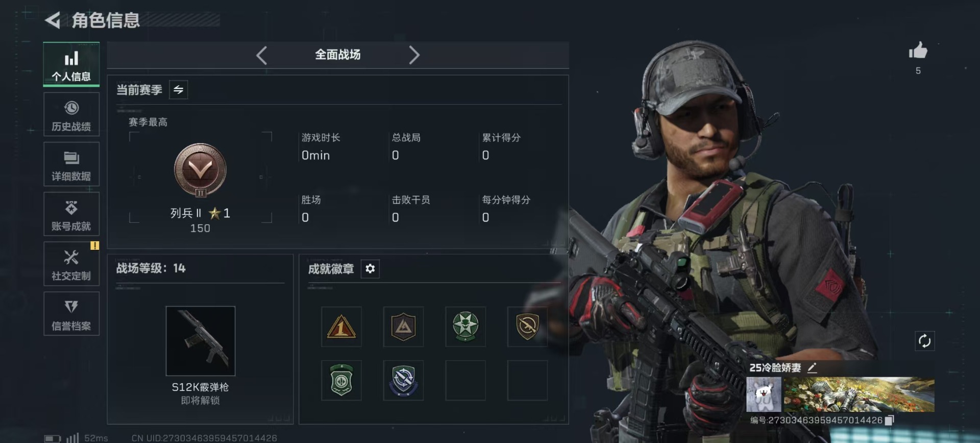Screen dimensions: 980x443
Task: Edit the nickname 25冷脸娇妻 with pencil icon
Action: (x=812, y=367)
